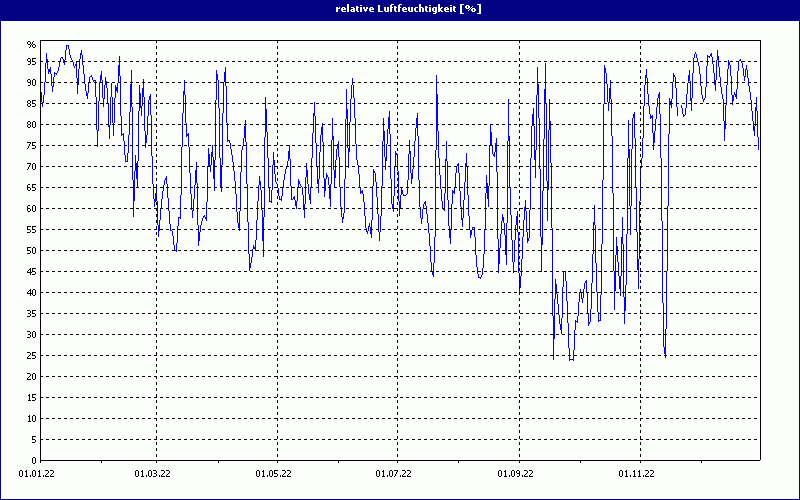This screenshot has width=800, height=500.
Task: Click the chart title 'relative Luftfeuchtigkeit [%]'
Action: click(400, 8)
